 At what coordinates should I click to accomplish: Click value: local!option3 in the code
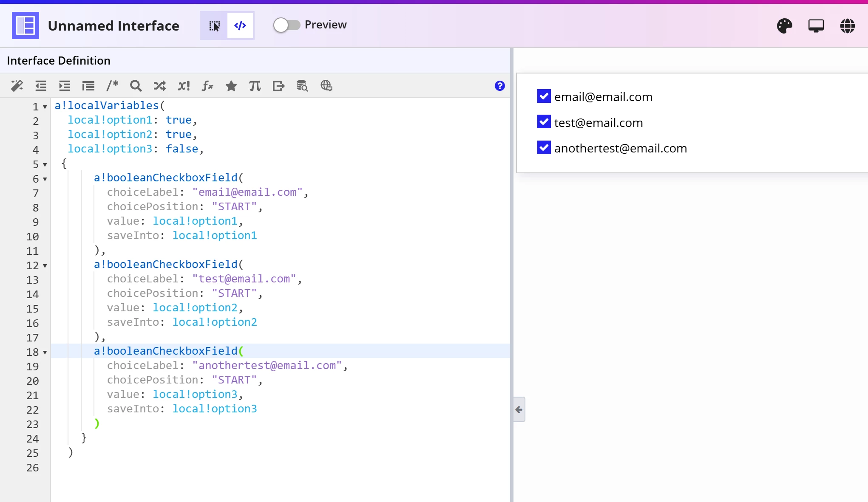click(172, 395)
